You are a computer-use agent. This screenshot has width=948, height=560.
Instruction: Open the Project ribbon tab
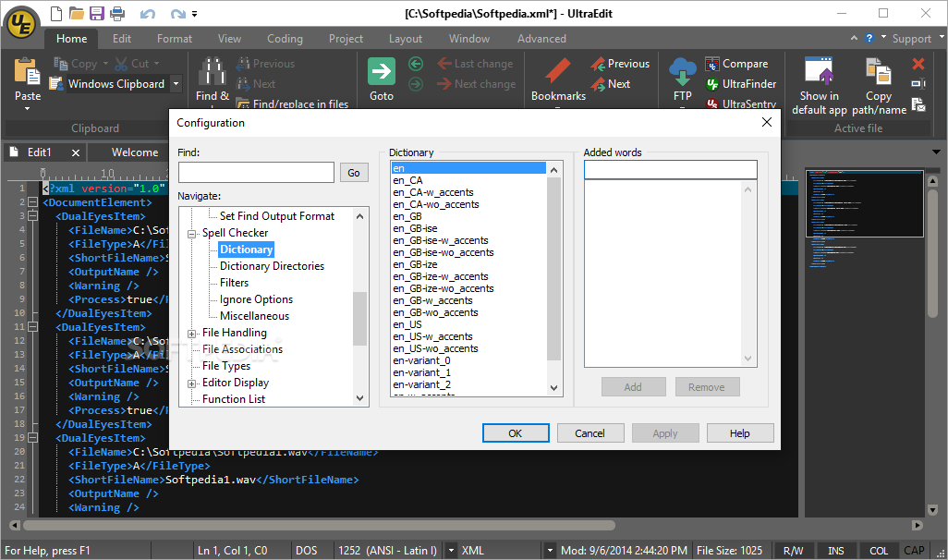tap(346, 39)
